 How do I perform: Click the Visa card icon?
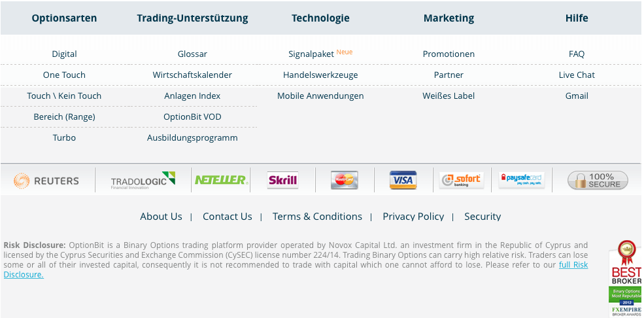pyautogui.click(x=403, y=180)
